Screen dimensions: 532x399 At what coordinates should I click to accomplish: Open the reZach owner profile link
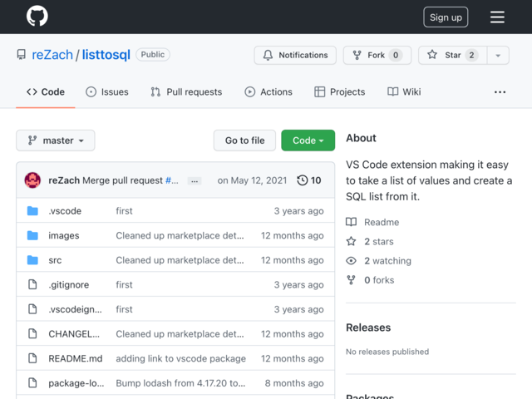point(52,55)
